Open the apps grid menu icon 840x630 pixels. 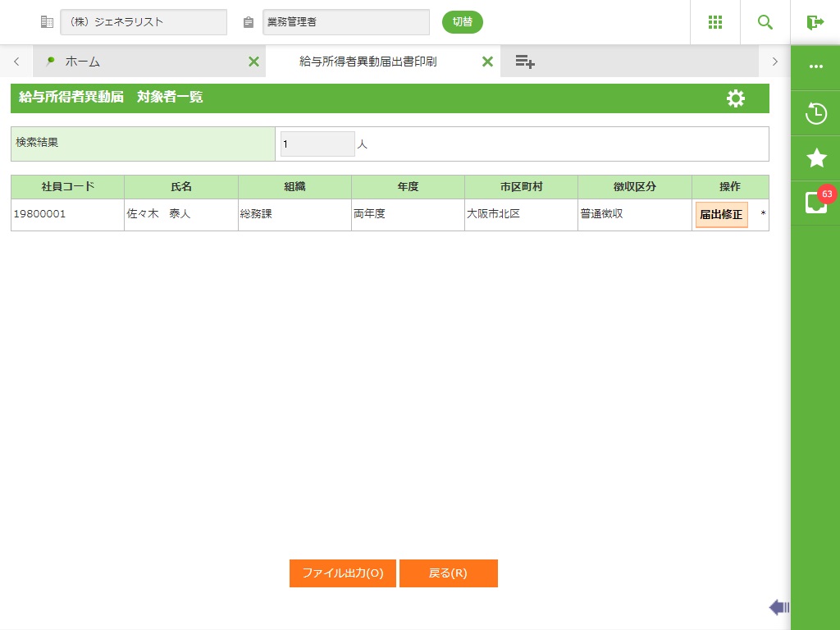click(x=715, y=22)
